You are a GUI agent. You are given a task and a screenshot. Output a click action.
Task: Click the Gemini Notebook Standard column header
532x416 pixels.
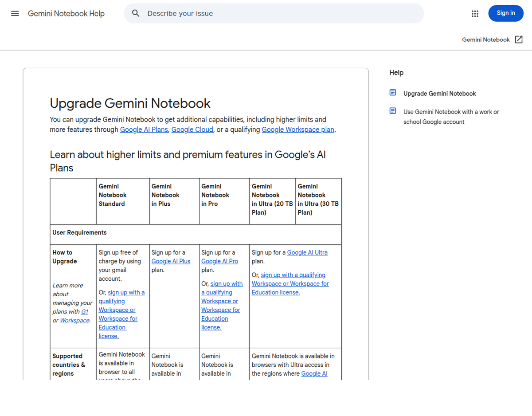tap(113, 195)
